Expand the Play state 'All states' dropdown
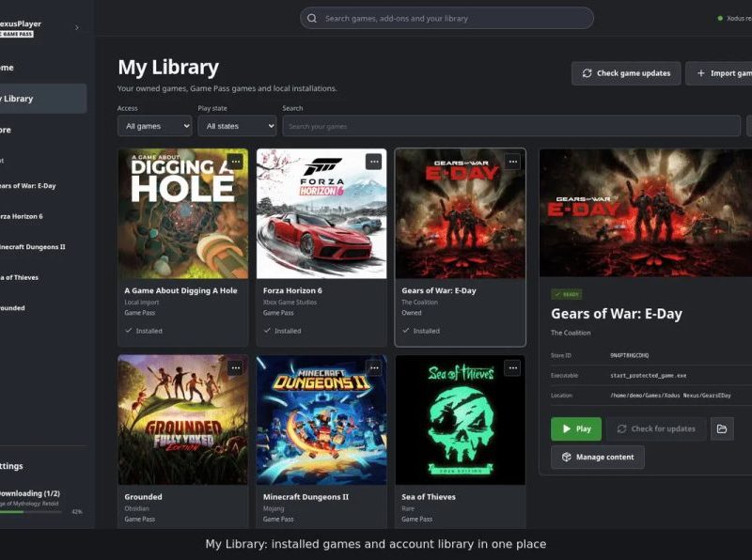This screenshot has width=752, height=560. click(237, 126)
